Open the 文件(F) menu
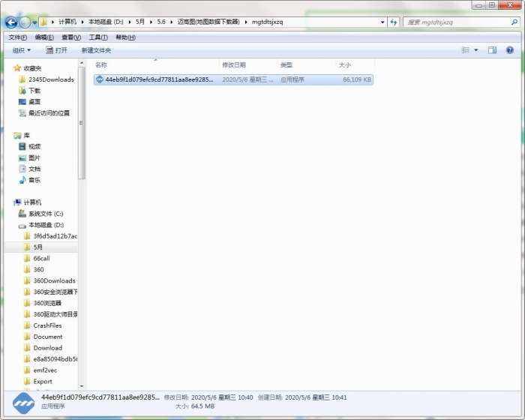 coord(18,37)
